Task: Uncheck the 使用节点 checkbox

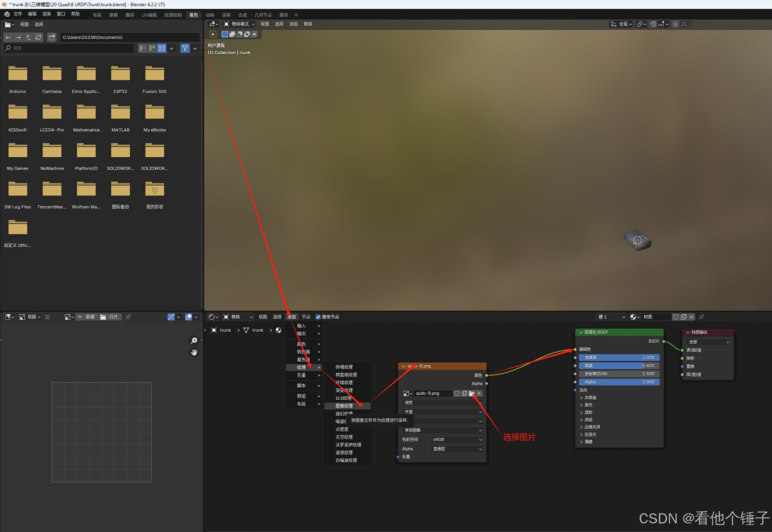Action: click(x=318, y=317)
